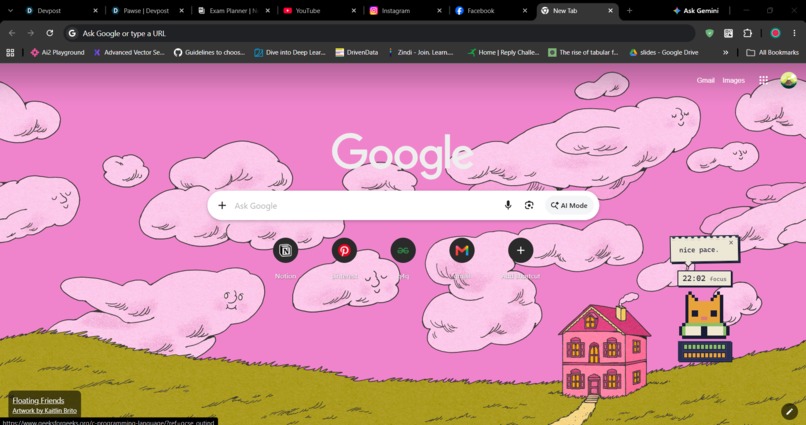Open Ai2 Playground bookmark
The image size is (806, 425).
coord(58,52)
